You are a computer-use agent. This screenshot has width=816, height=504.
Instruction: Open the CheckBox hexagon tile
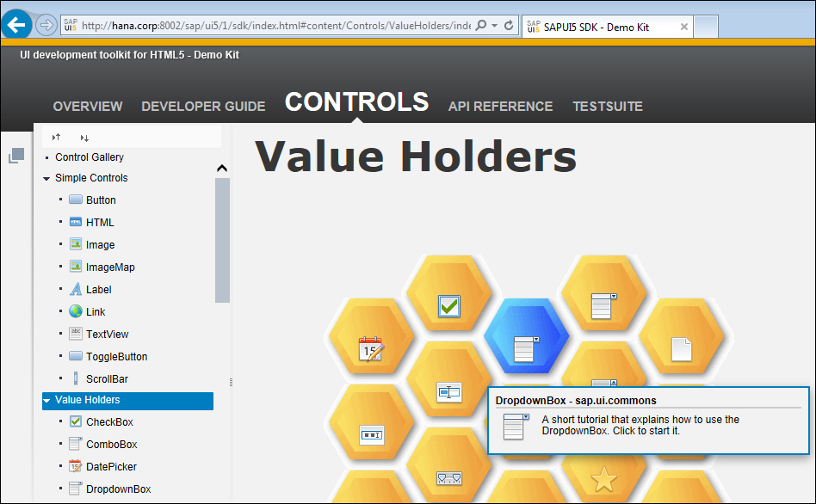tap(448, 292)
